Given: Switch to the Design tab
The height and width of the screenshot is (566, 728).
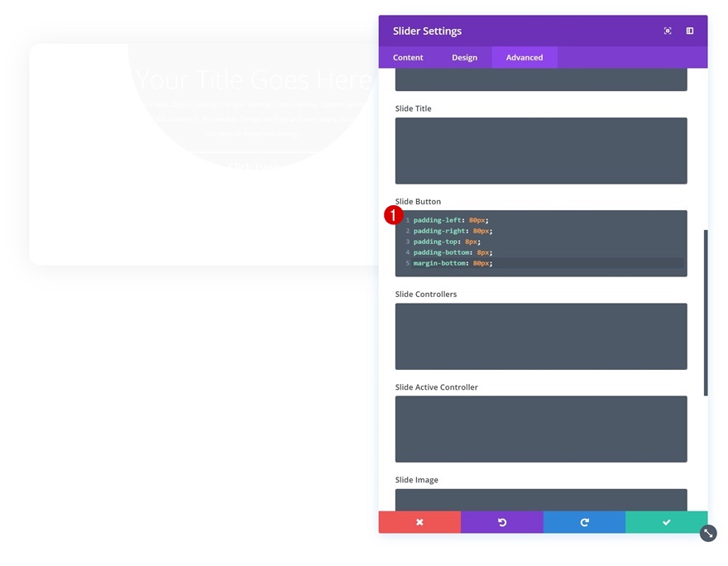Looking at the screenshot, I should [x=464, y=58].
